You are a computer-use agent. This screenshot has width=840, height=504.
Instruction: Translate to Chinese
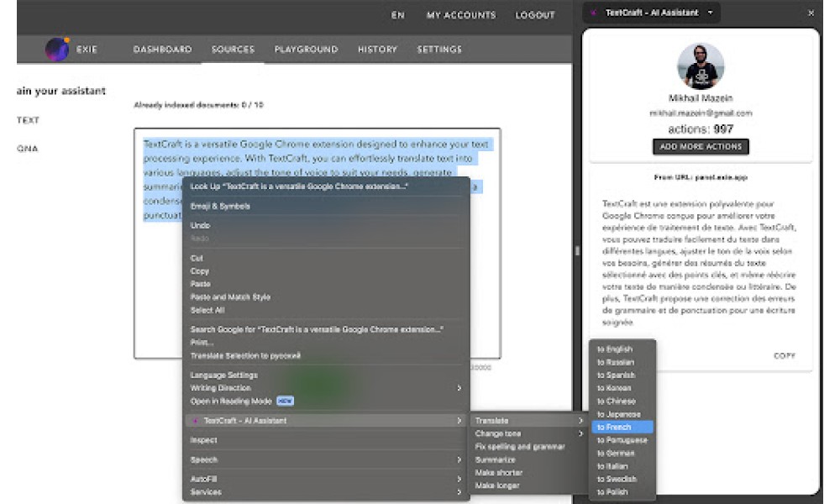tap(622, 402)
